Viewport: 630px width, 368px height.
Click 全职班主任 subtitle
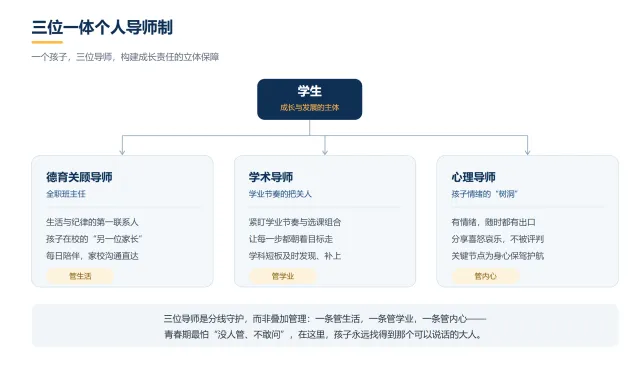click(x=66, y=194)
